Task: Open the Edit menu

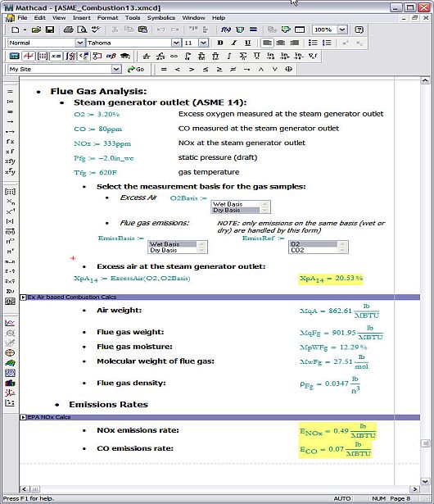Action: (x=40, y=18)
